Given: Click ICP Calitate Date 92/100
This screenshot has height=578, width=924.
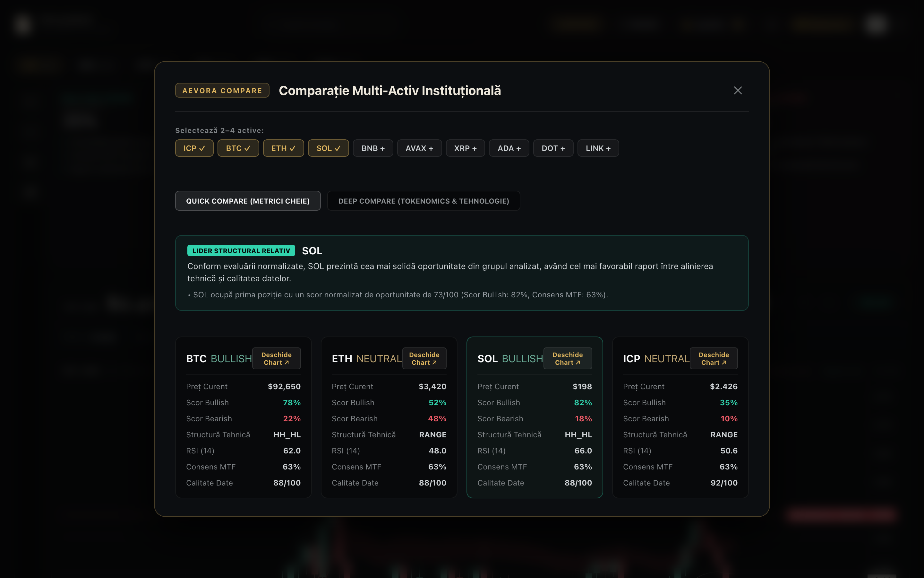Looking at the screenshot, I should tap(724, 483).
